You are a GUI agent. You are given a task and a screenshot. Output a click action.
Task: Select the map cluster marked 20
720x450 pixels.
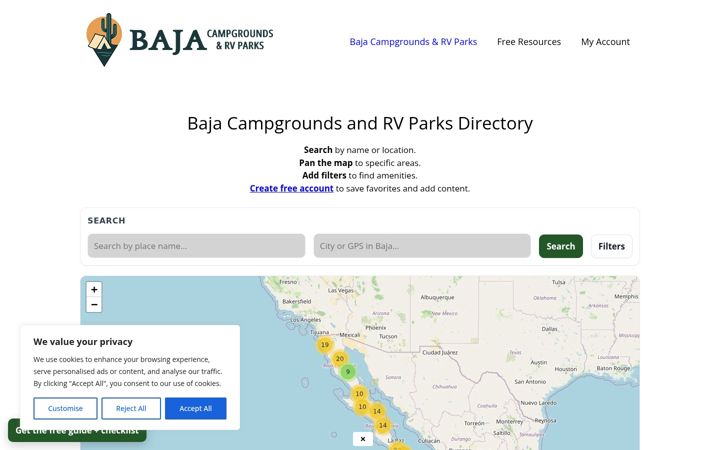[x=340, y=359]
